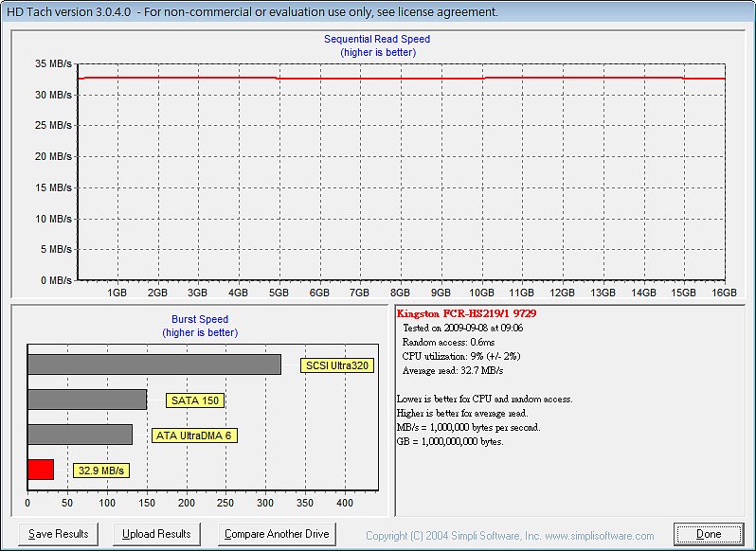756x551 pixels.
Task: Click the 'MB/s = 1,000,000 bytes per second' note
Action: pos(468,428)
